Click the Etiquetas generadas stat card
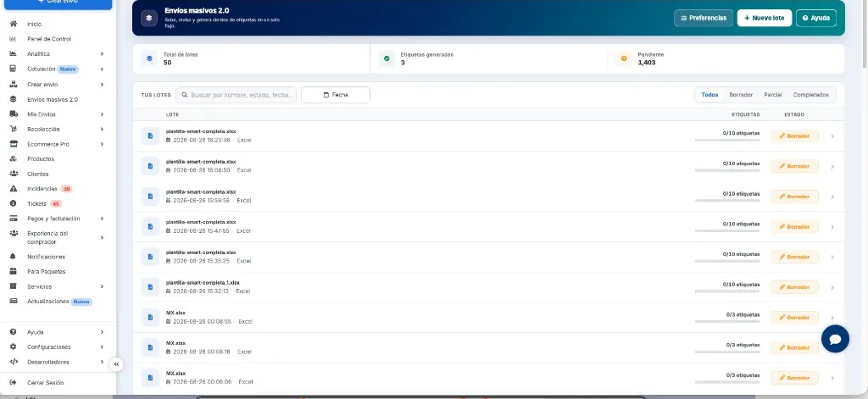Viewport: 868px width, 399px height. coord(489,58)
